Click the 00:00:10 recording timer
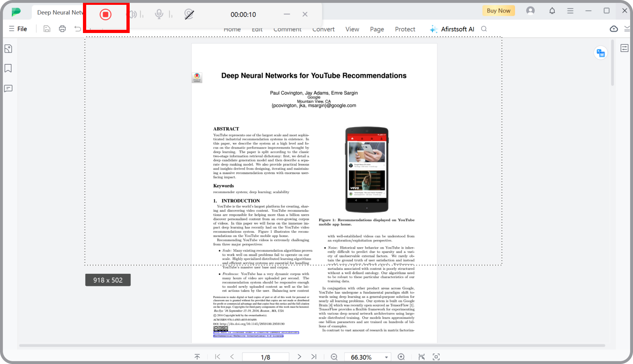Viewport: 633px width, 364px height. pos(243,14)
